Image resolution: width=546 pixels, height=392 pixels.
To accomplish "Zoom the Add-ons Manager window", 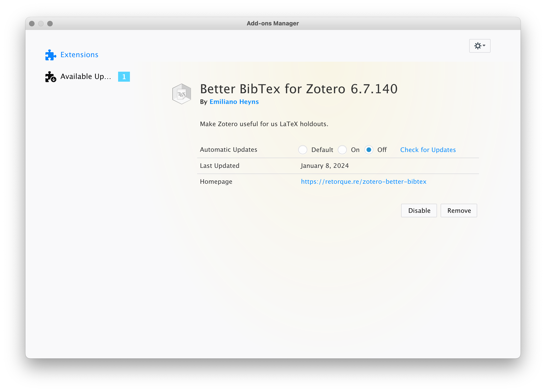I will point(50,24).
